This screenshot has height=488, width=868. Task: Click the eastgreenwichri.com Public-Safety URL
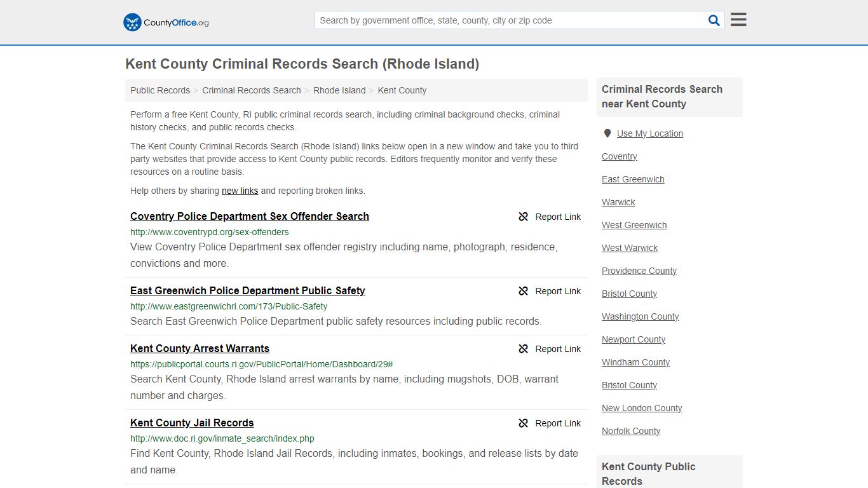click(229, 306)
